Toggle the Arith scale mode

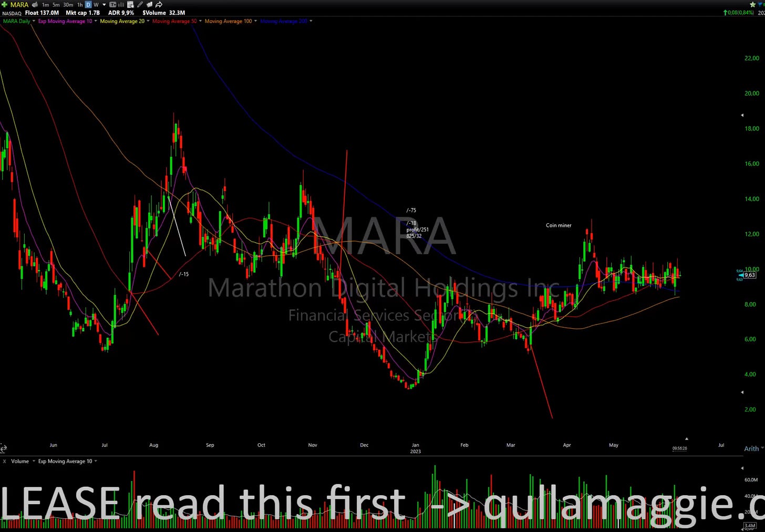coord(751,448)
